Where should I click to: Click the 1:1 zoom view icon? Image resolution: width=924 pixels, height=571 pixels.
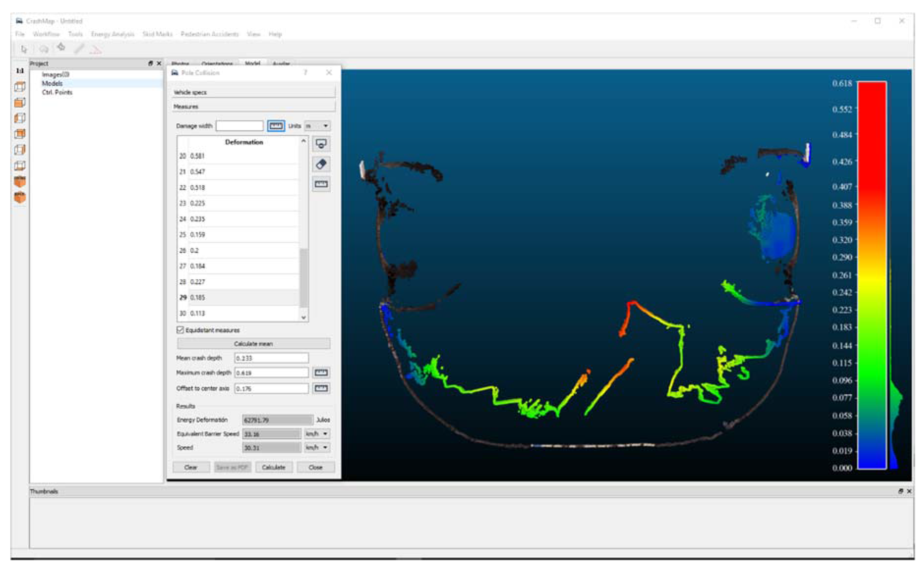pos(20,71)
